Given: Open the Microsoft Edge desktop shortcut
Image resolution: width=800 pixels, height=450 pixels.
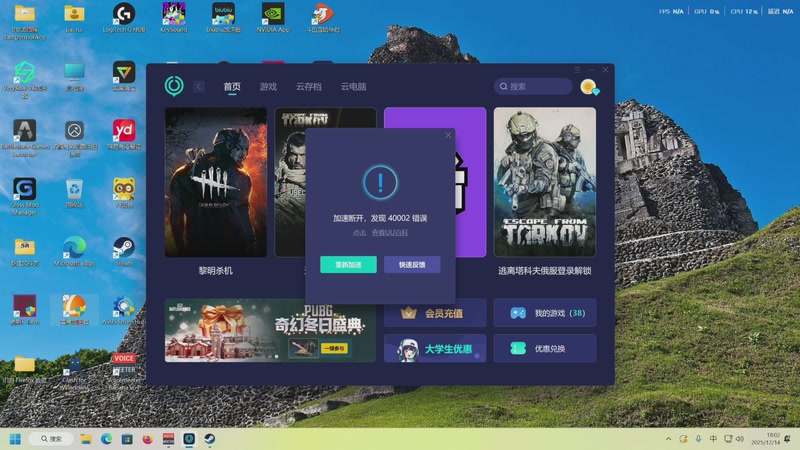Looking at the screenshot, I should pos(74,251).
